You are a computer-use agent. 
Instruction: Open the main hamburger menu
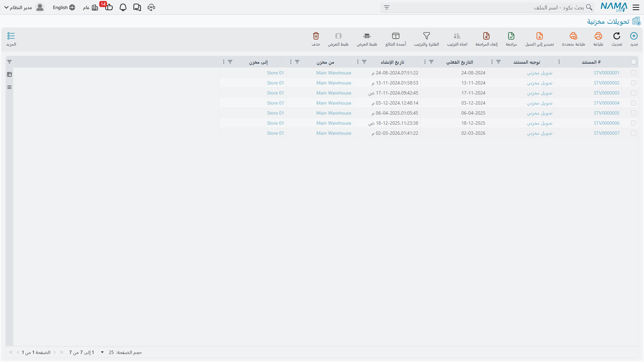point(636,7)
